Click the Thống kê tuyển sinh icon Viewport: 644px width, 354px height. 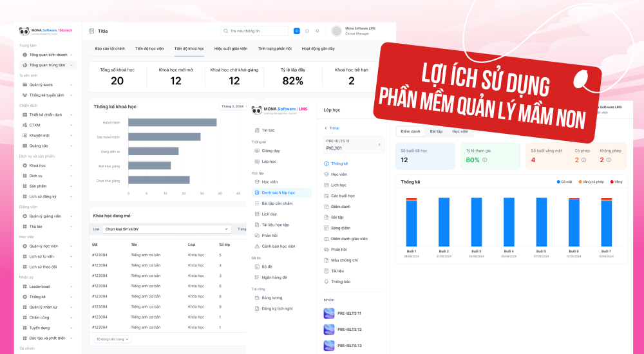pos(24,95)
